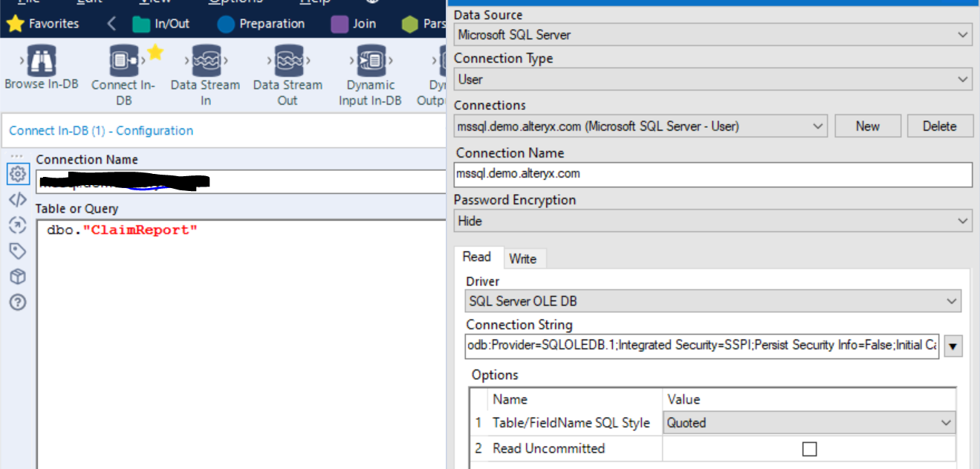Select the Data Stream Out tool
Viewport: 980px width, 469px height.
[x=287, y=62]
